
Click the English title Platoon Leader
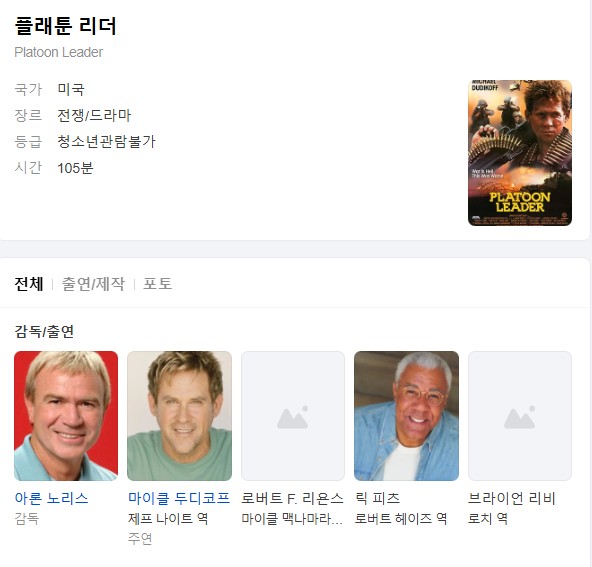coord(59,52)
